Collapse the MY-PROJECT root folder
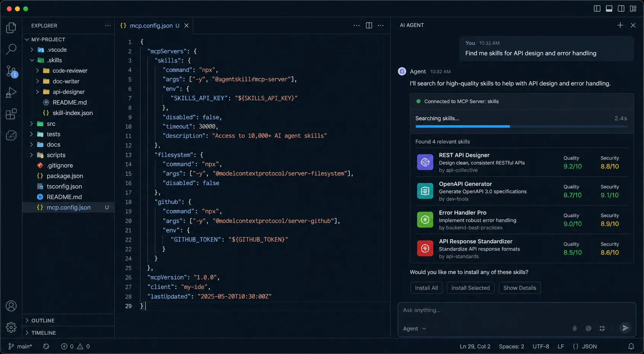The height and width of the screenshot is (354, 644). pos(27,39)
